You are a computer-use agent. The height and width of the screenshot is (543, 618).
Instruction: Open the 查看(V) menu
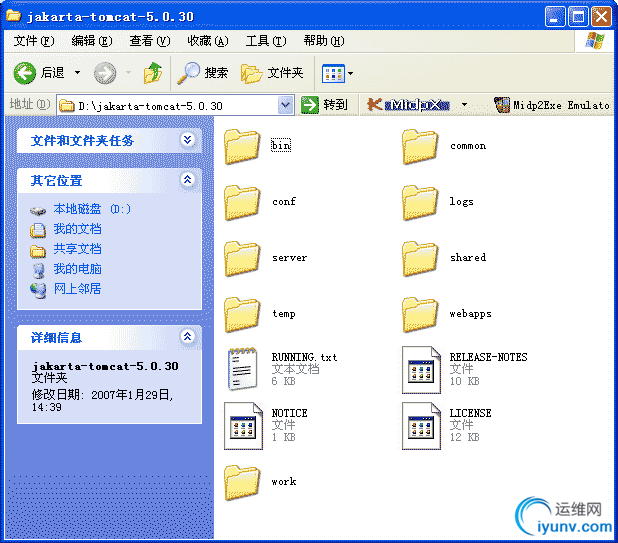pyautogui.click(x=149, y=41)
